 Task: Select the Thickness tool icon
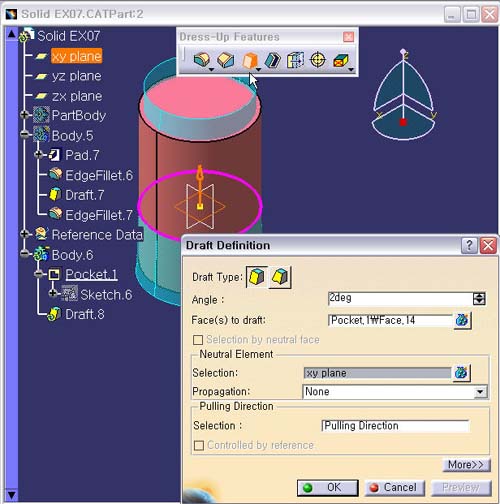[295, 60]
